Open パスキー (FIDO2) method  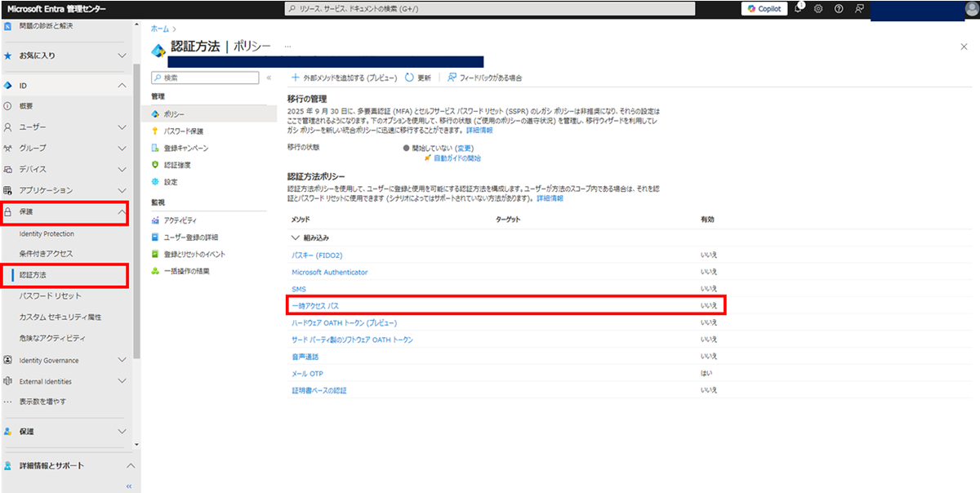click(x=318, y=255)
